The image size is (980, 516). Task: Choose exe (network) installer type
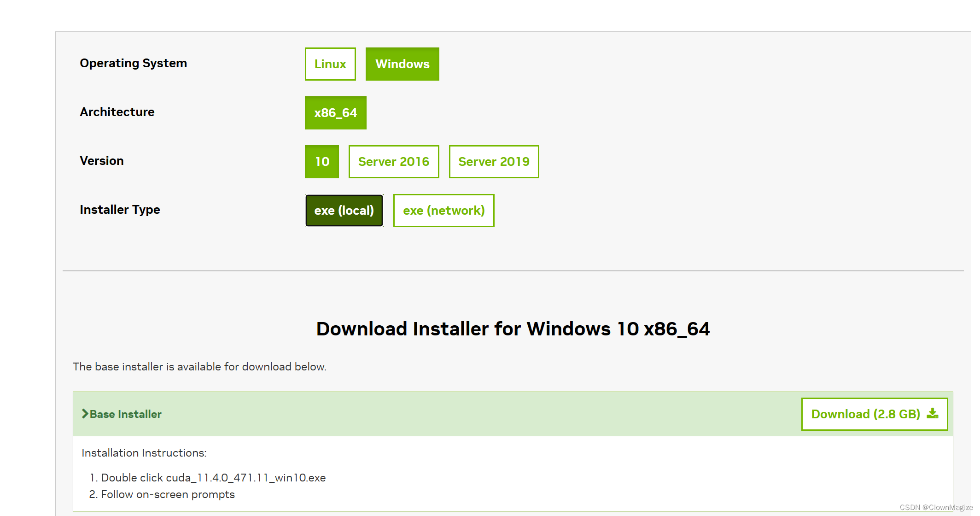click(443, 210)
